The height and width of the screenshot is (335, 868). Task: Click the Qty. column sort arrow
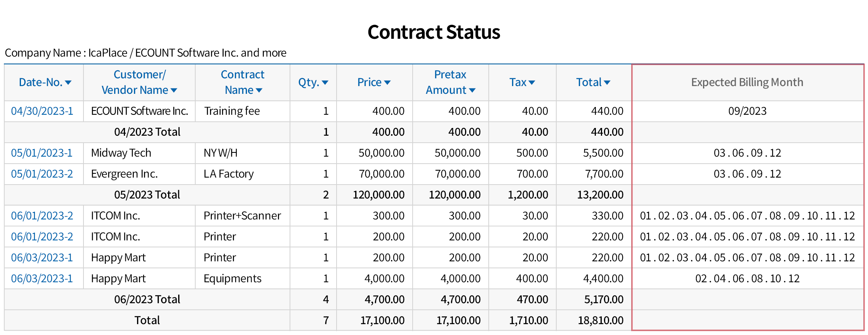(x=325, y=83)
